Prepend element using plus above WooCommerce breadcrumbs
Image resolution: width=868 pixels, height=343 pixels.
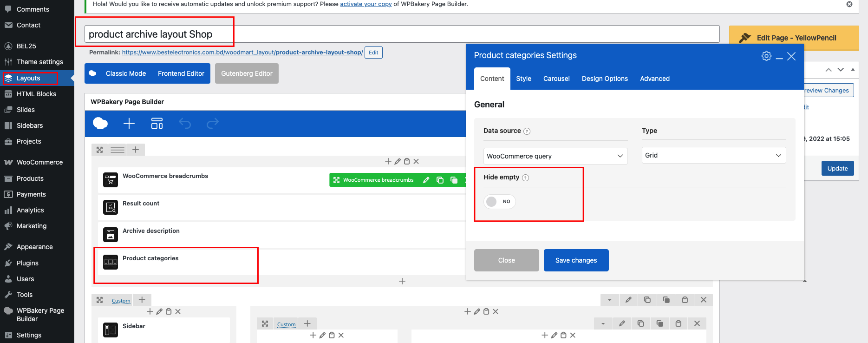click(388, 161)
